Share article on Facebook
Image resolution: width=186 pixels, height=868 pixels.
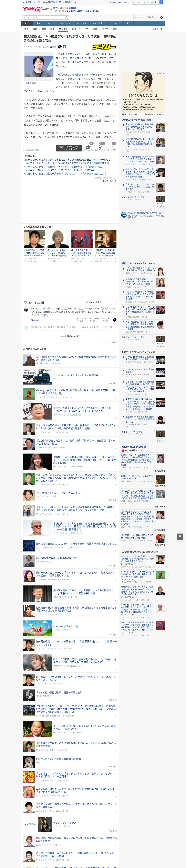[64, 47]
